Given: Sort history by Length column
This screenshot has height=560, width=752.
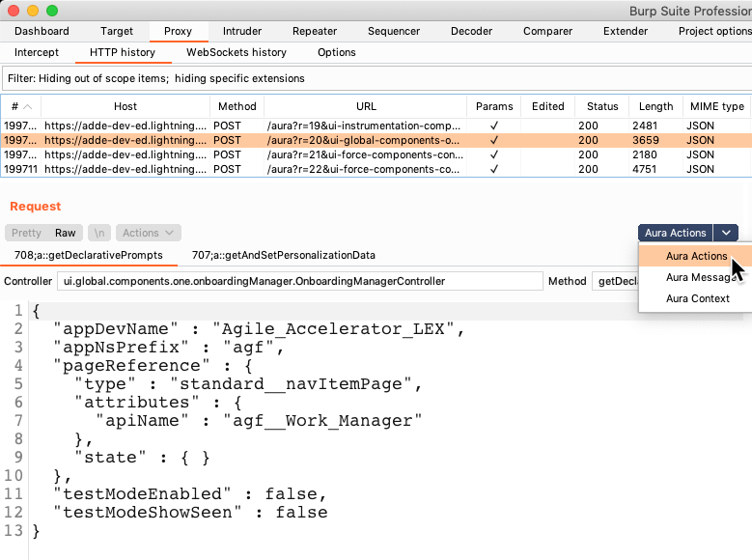Looking at the screenshot, I should tap(655, 106).
